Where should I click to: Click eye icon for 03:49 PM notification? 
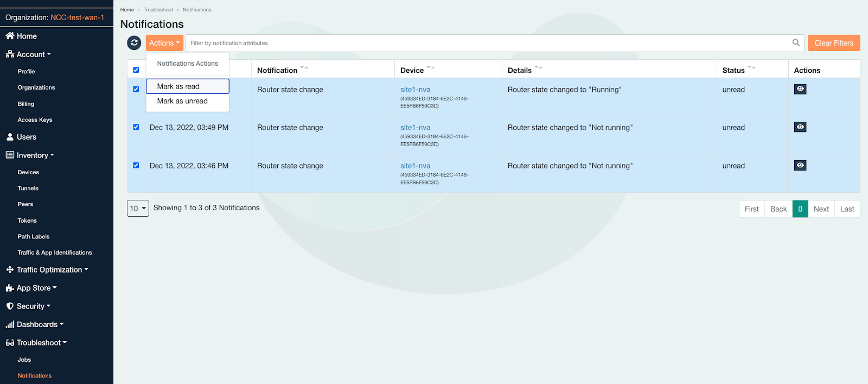(800, 127)
